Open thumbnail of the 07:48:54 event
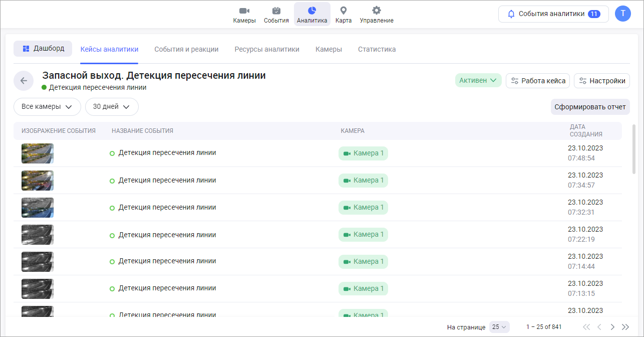 (x=38, y=153)
